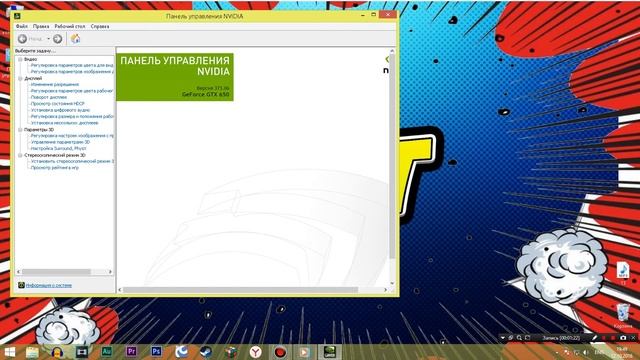Open the Back button history dropdown arrow

pyautogui.click(x=48, y=39)
